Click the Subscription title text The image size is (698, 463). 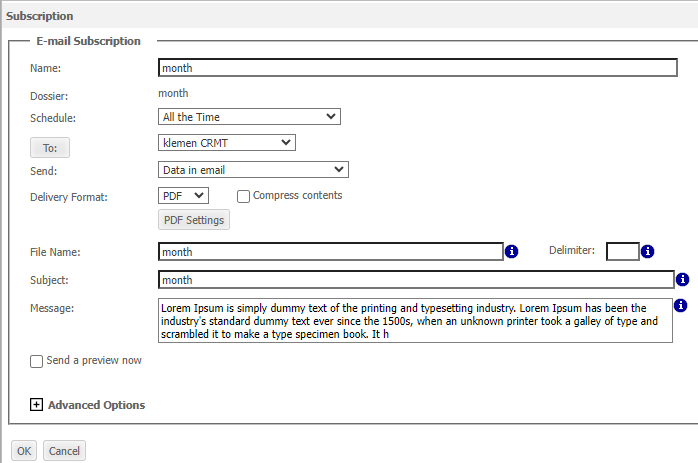pyautogui.click(x=40, y=16)
